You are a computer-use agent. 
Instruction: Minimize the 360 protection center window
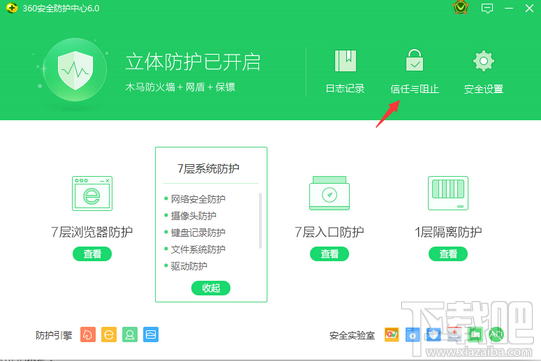pos(509,8)
